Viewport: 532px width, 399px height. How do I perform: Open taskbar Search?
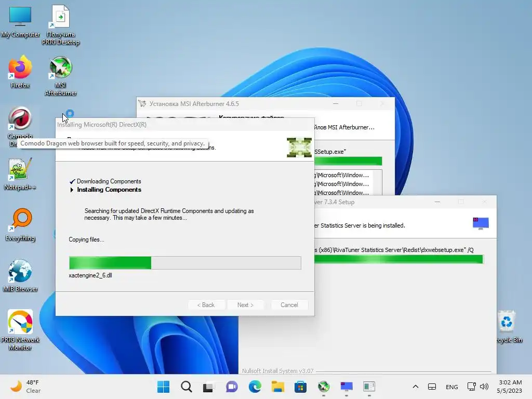(x=187, y=387)
